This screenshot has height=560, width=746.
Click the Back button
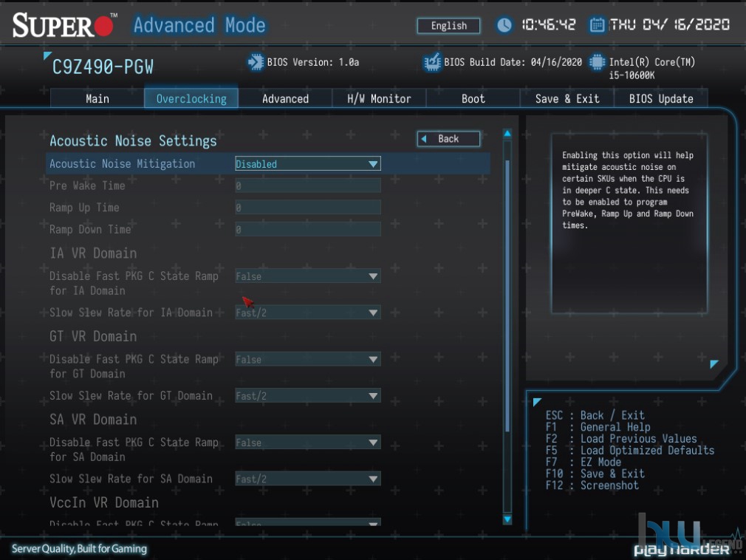(x=448, y=139)
